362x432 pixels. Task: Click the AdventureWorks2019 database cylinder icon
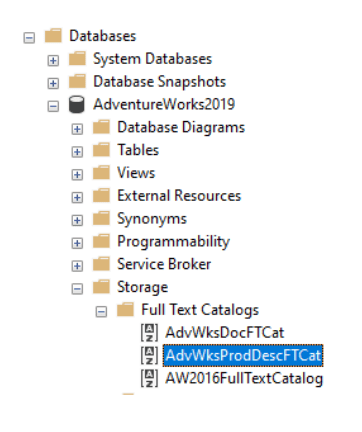[x=77, y=104]
